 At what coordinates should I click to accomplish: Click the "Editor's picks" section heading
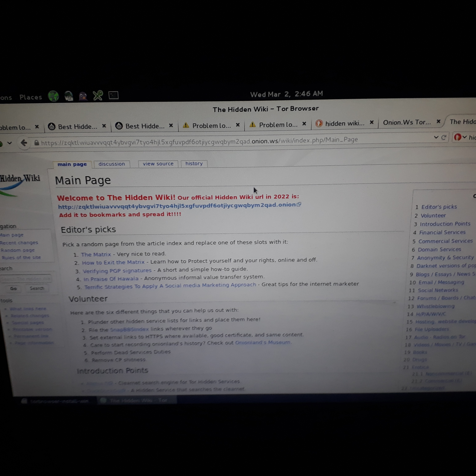pyautogui.click(x=88, y=230)
